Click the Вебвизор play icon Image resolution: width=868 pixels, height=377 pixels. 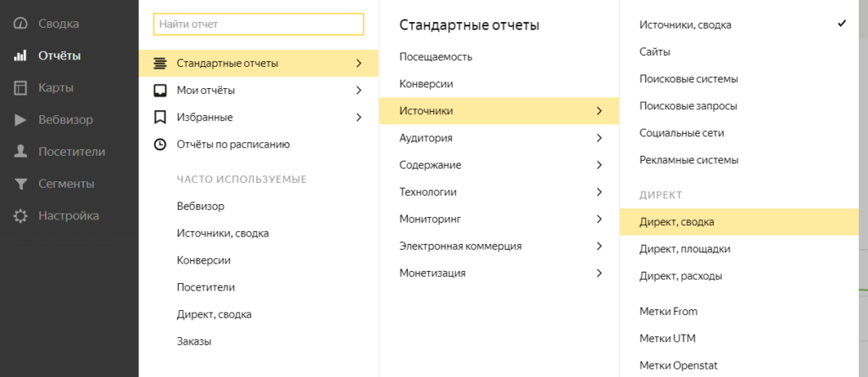point(20,119)
